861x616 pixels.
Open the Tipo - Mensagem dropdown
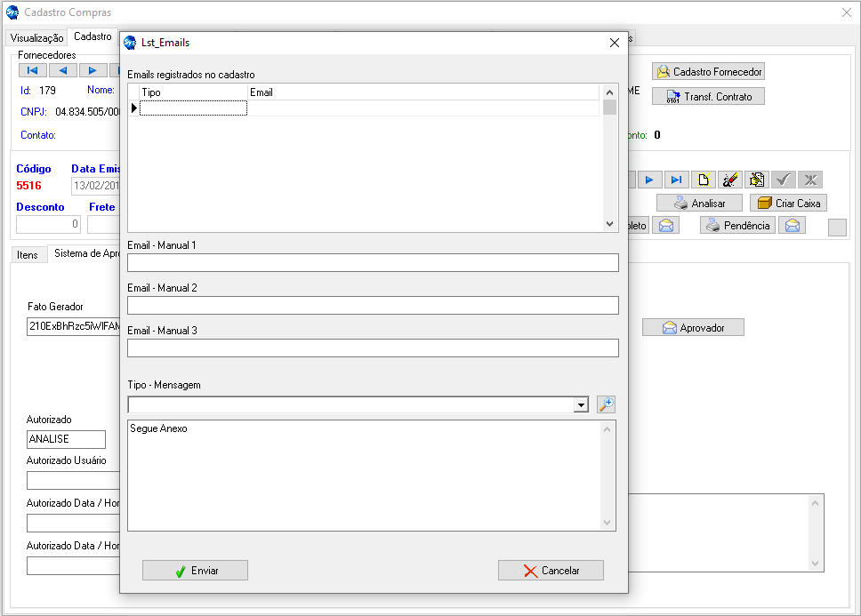(581, 405)
